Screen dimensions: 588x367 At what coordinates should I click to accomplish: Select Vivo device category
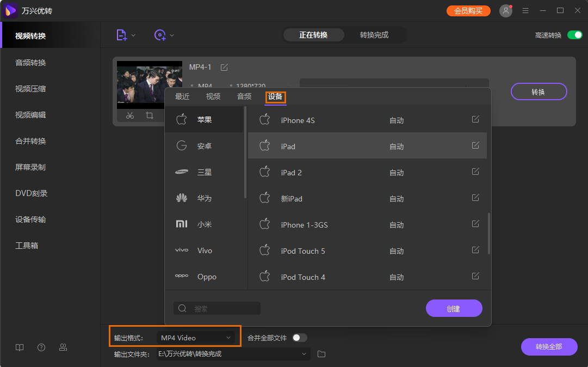pos(205,250)
